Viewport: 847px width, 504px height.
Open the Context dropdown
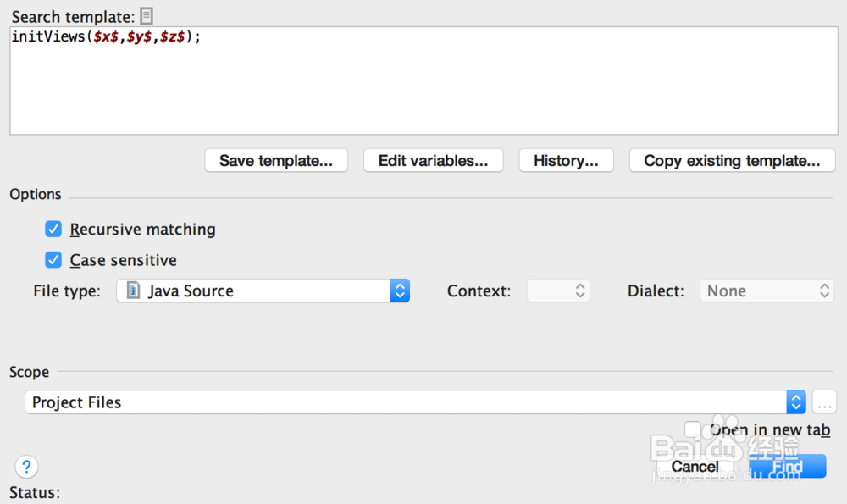pos(558,291)
